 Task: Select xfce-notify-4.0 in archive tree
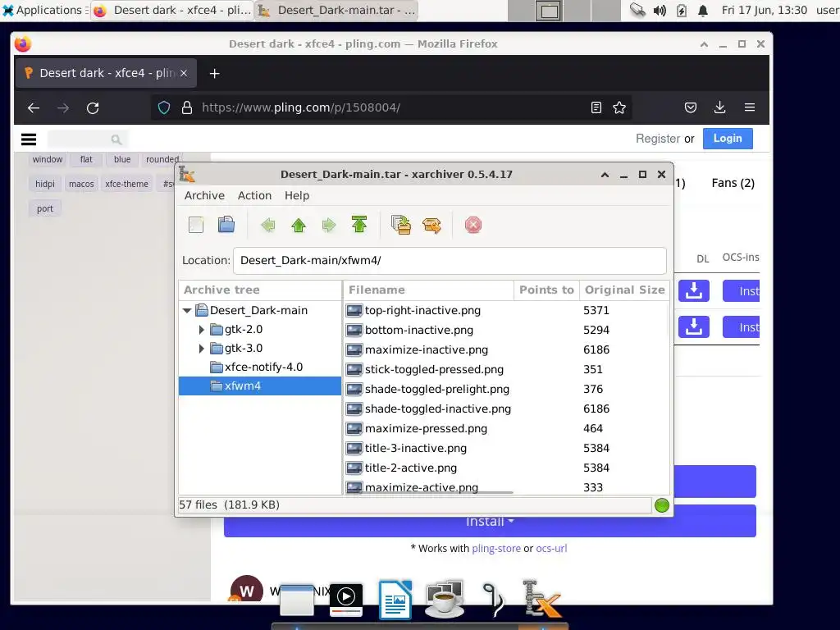[x=263, y=367]
